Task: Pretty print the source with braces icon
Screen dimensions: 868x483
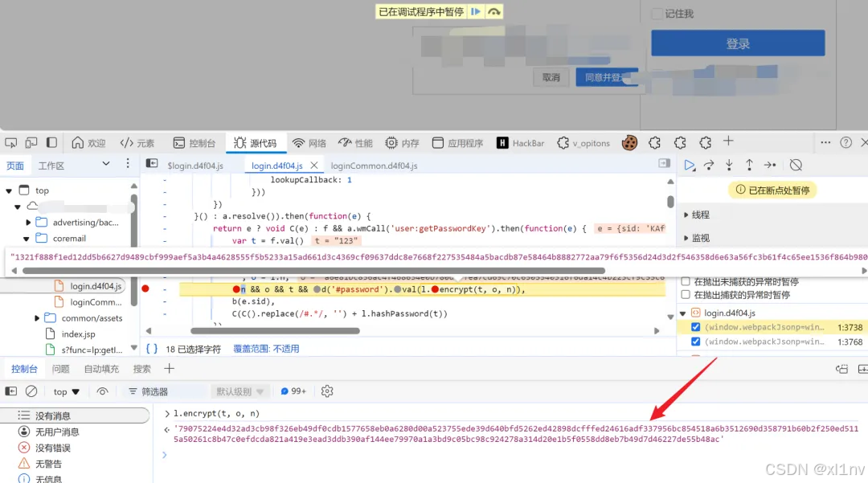Action: pyautogui.click(x=152, y=349)
